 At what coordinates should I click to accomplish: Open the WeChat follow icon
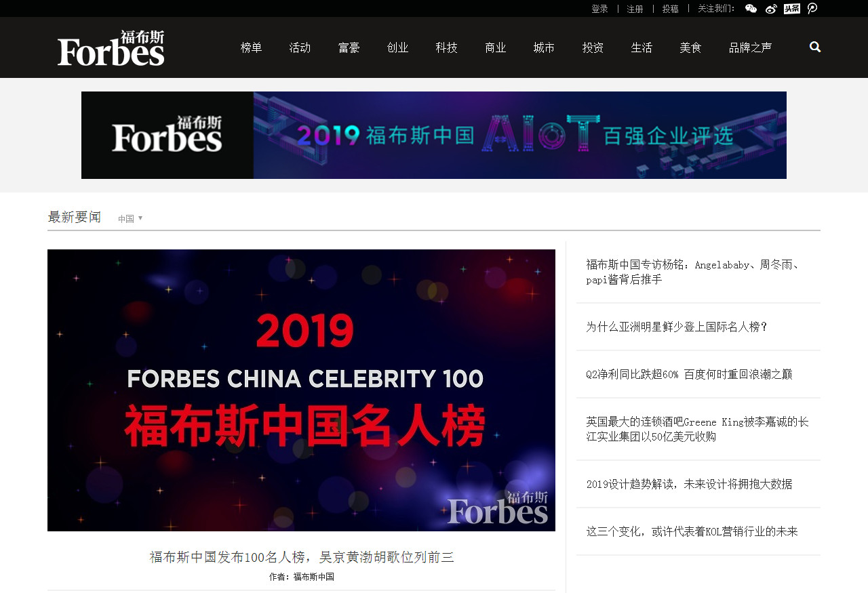[x=751, y=9]
